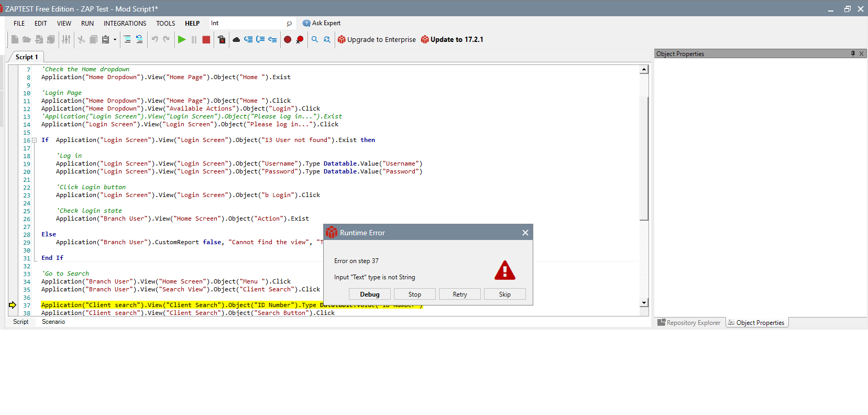868x415 pixels.
Task: Click the Find and Replace icon
Action: point(327,39)
